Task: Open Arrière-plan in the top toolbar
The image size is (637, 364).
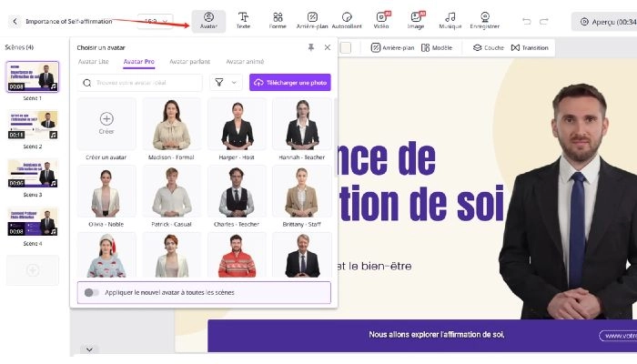Action: [312, 21]
